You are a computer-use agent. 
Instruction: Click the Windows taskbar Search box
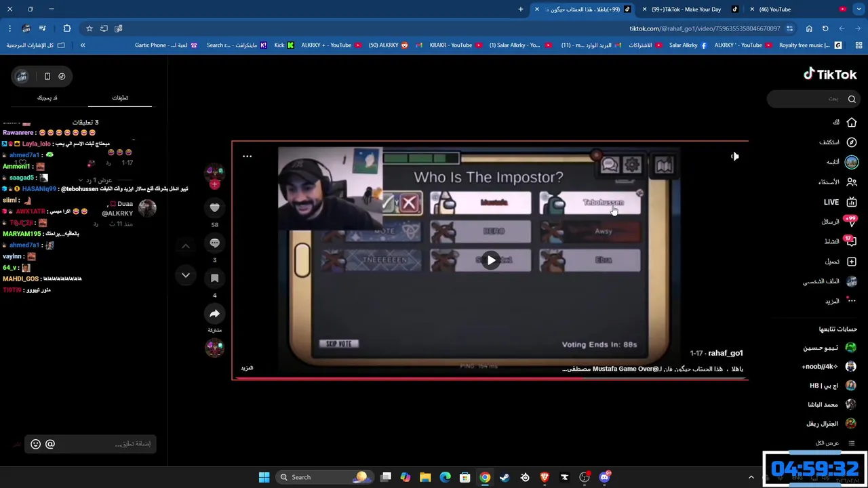click(324, 477)
